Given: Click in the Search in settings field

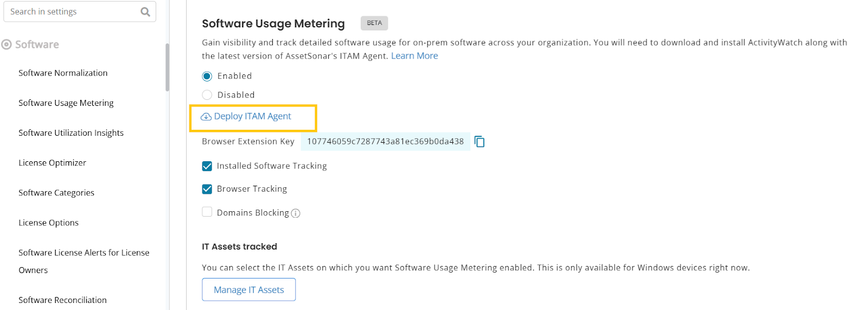Looking at the screenshot, I should [71, 12].
